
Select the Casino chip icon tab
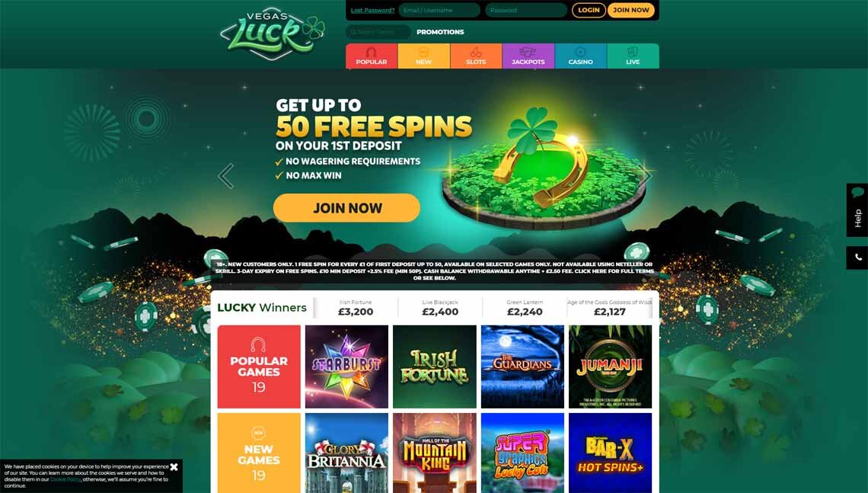(581, 56)
